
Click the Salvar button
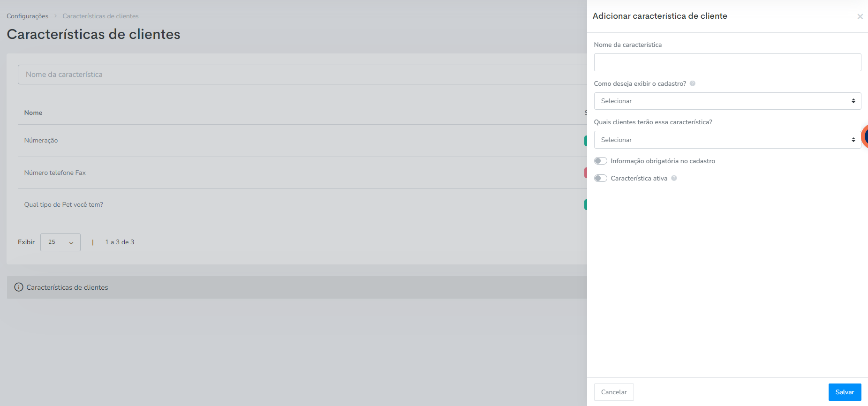pyautogui.click(x=845, y=392)
